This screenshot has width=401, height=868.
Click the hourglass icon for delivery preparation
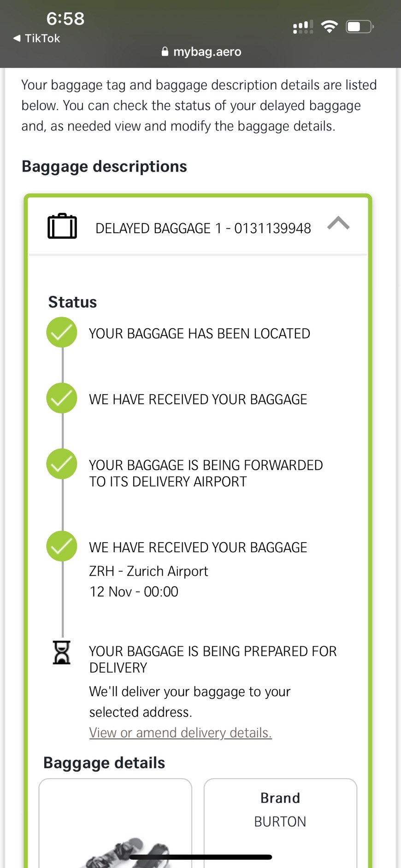(x=62, y=652)
